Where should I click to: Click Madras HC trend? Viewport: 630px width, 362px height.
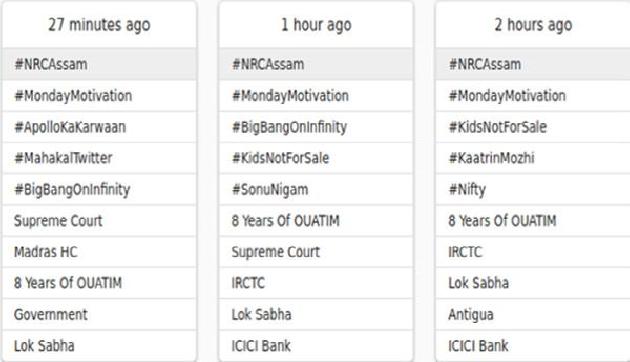[99, 252]
